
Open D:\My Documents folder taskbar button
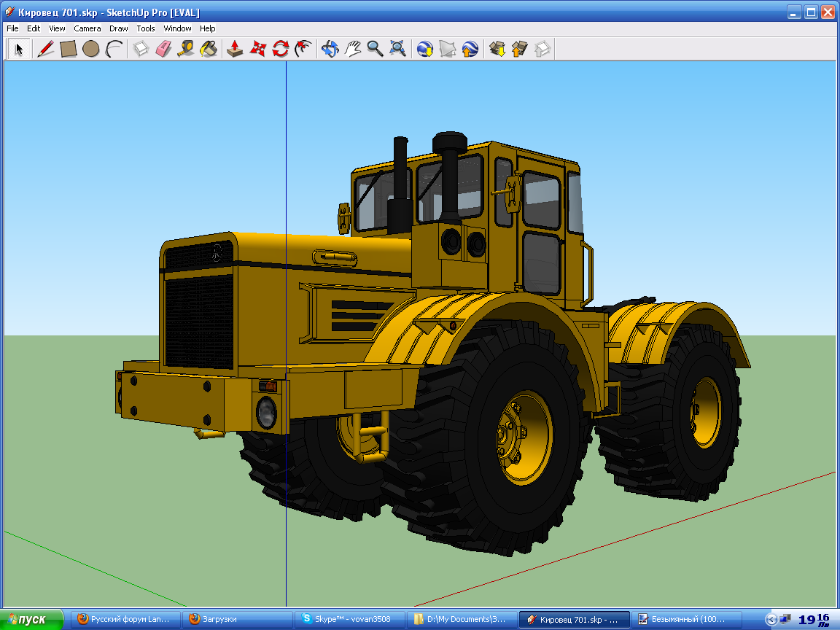tap(462, 619)
